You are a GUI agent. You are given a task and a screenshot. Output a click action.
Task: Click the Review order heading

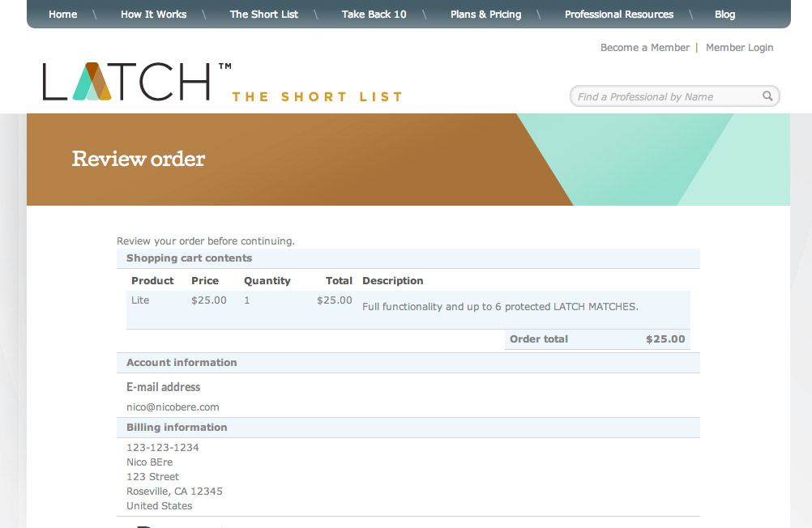[139, 159]
